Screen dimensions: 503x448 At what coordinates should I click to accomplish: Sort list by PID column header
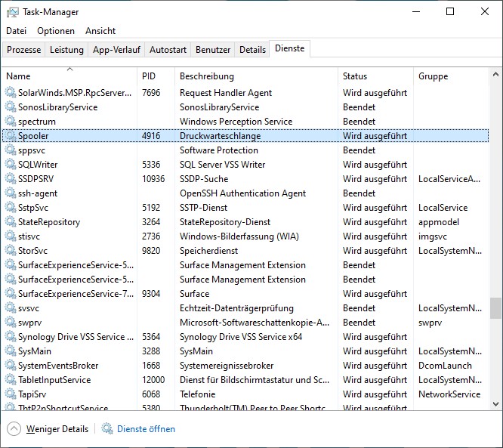(149, 76)
